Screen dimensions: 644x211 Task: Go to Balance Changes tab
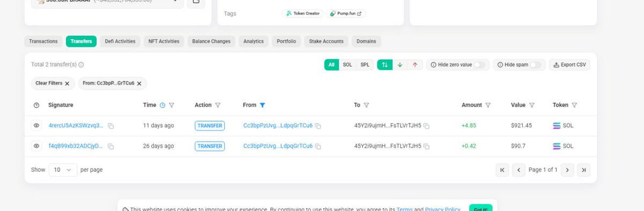point(211,41)
